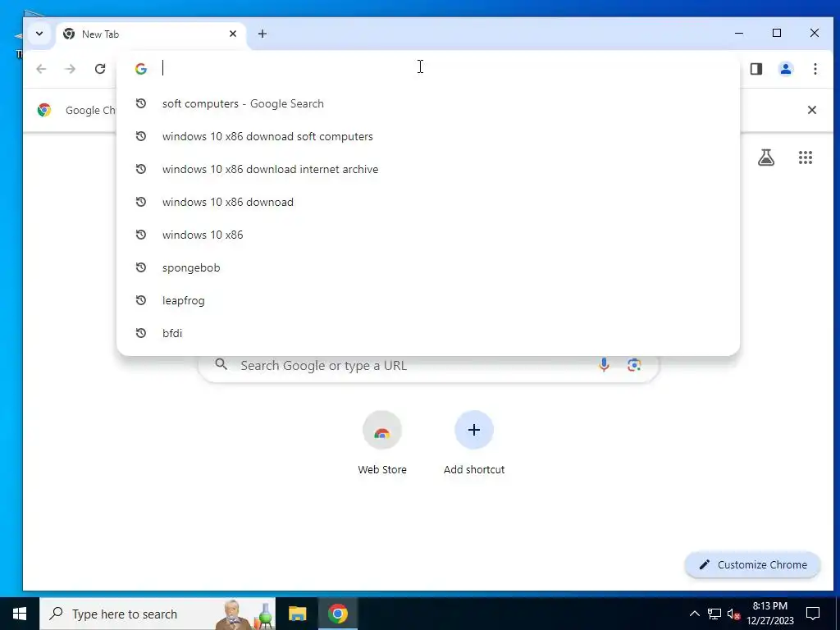The width and height of the screenshot is (840, 630).
Task: Pick the 'leapfrog' history suggestion
Action: point(428,300)
